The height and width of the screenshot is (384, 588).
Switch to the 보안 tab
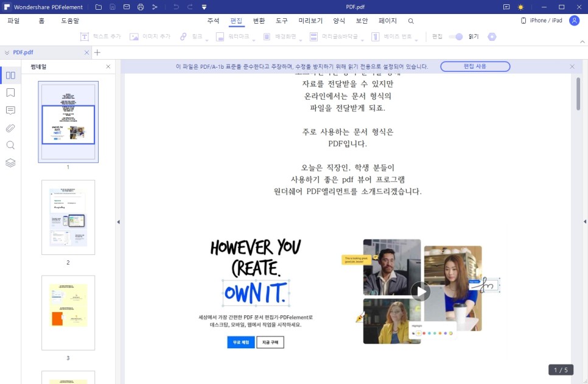pyautogui.click(x=362, y=21)
